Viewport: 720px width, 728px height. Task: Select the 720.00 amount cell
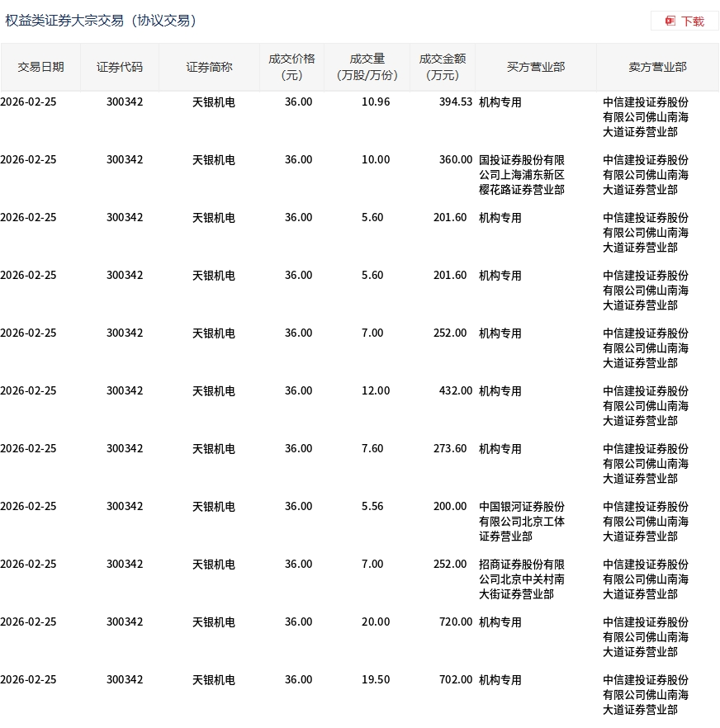click(456, 622)
